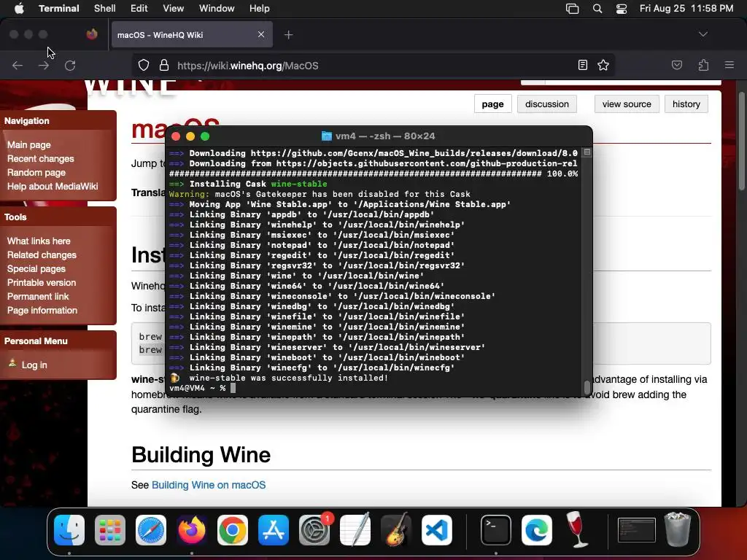This screenshot has width=747, height=560.
Task: Open Help about MediaWiki link
Action: tap(53, 186)
